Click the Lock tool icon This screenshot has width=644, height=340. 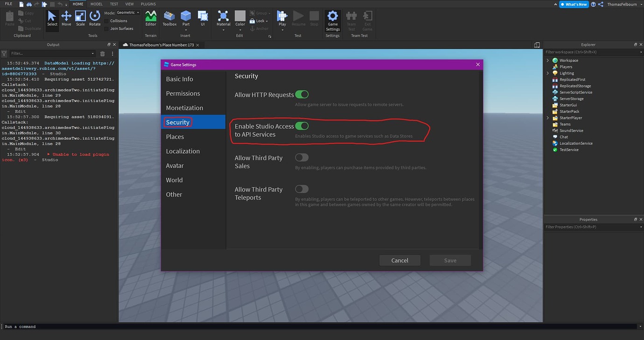pos(252,21)
